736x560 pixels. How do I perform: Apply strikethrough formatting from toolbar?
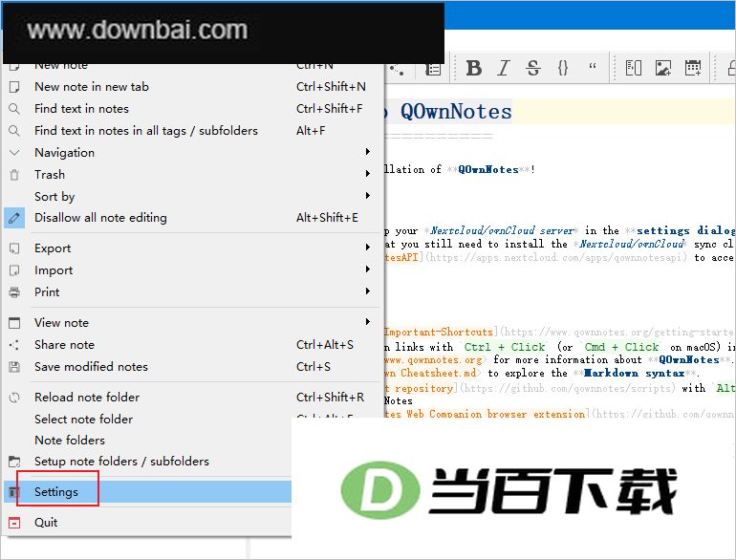click(x=533, y=68)
